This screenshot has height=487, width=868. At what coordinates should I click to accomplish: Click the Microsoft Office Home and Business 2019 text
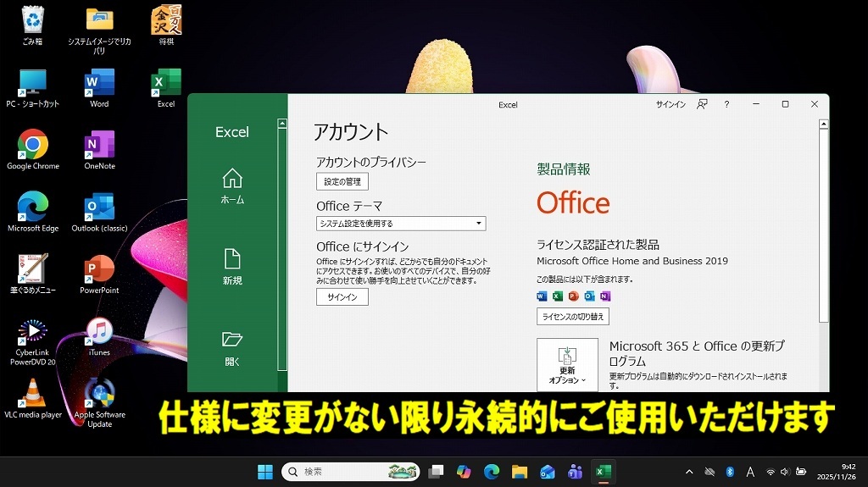tap(632, 261)
